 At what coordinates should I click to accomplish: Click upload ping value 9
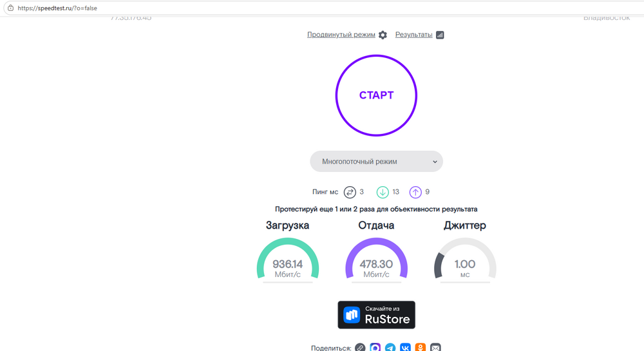pos(427,192)
